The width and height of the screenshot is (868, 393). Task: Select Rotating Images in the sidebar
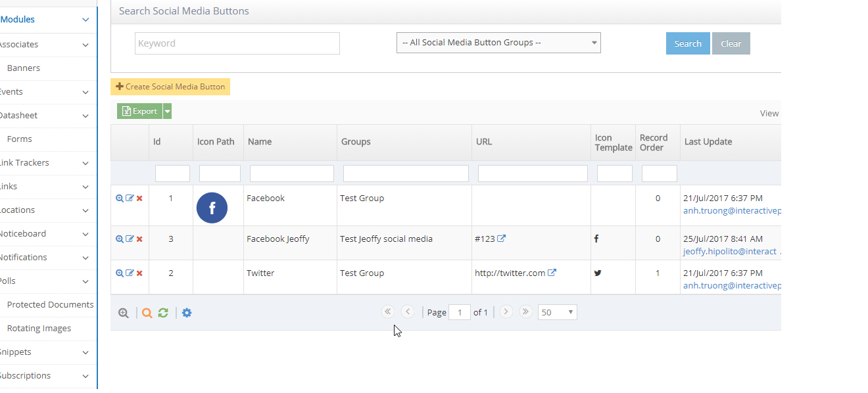39,328
